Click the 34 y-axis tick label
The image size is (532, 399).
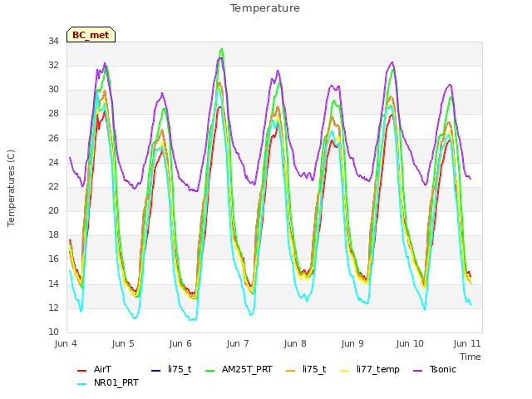pos(53,42)
